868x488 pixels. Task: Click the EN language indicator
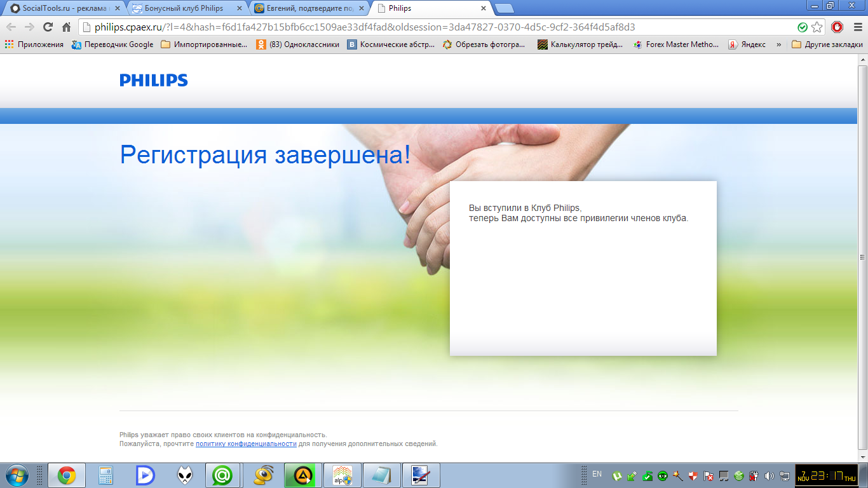coord(597,474)
